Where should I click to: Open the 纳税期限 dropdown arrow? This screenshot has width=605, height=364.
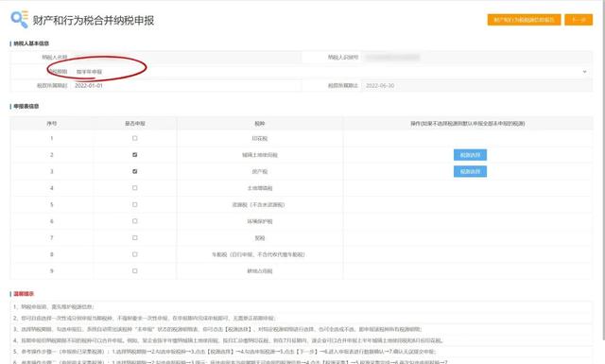pos(584,72)
